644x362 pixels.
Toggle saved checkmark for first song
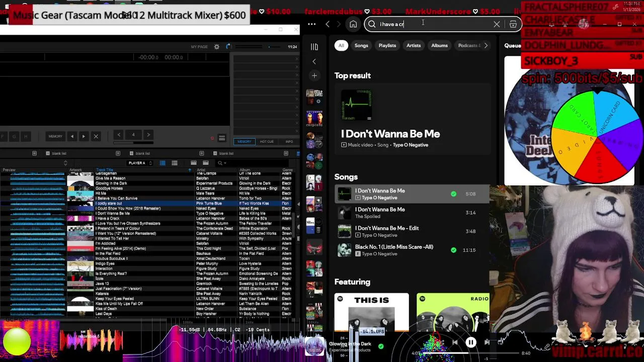click(453, 194)
